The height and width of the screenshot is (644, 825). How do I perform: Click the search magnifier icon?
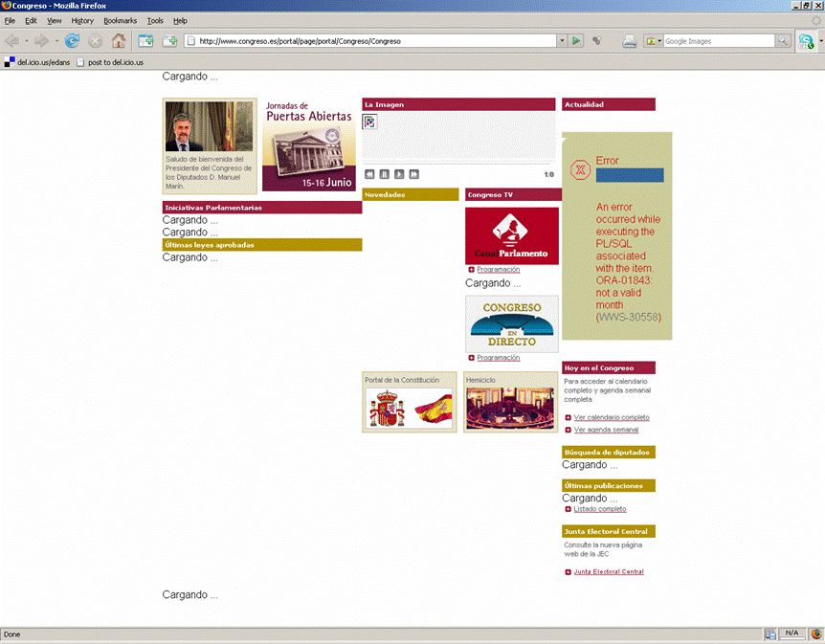click(783, 41)
